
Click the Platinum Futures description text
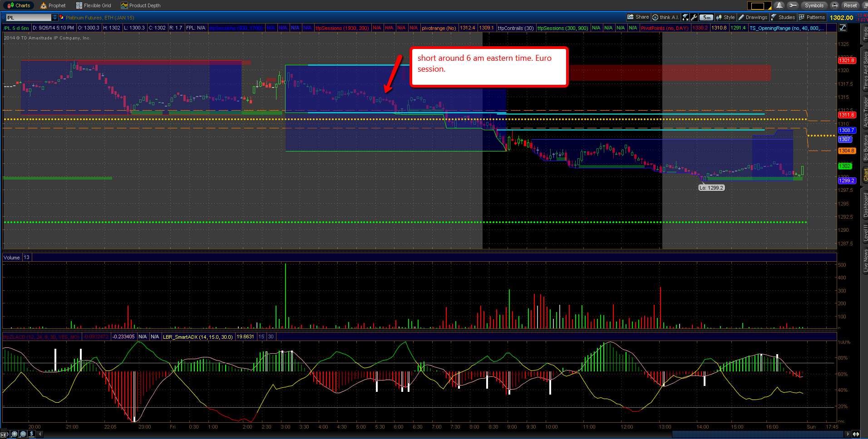click(100, 18)
